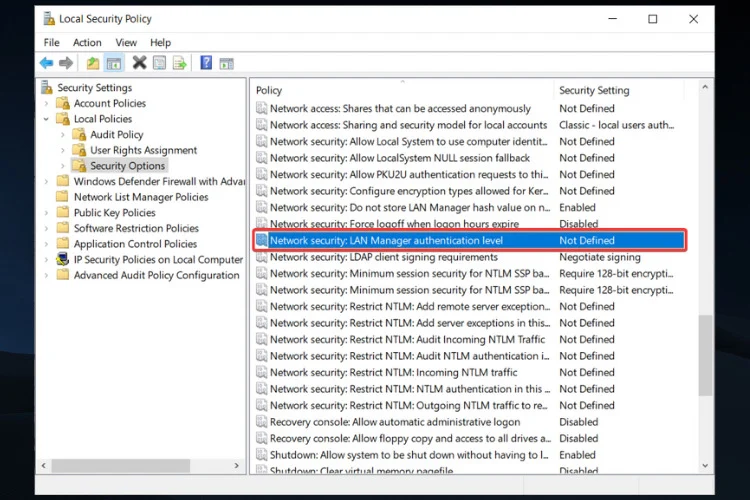Image resolution: width=750 pixels, height=500 pixels.
Task: Select Network List Manager Policies
Action: pos(141,197)
